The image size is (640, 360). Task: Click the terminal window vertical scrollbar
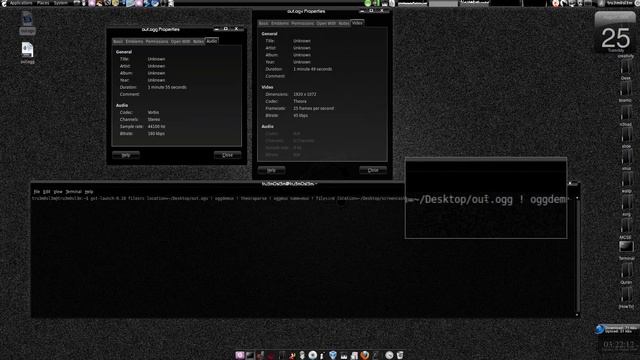(x=577, y=256)
